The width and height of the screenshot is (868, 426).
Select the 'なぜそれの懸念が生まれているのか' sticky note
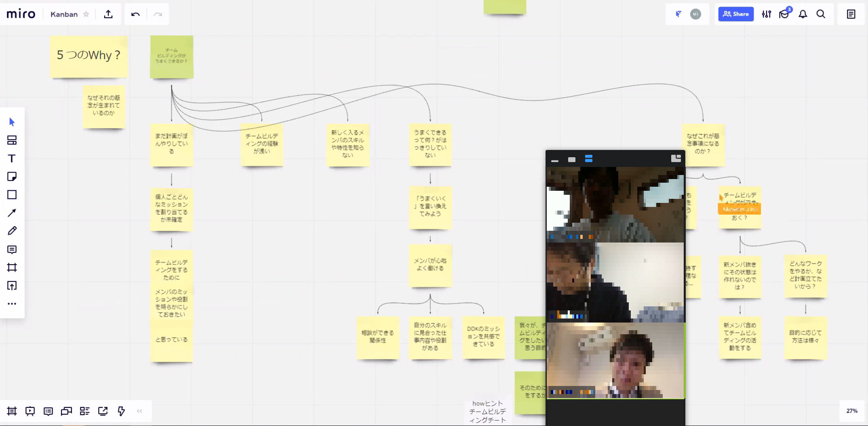pos(104,106)
